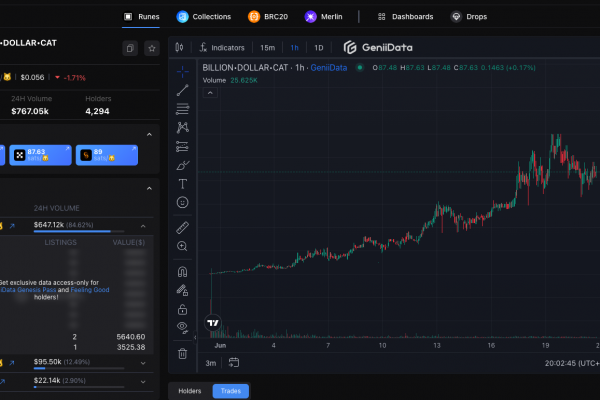
Task: Select the crosshair cursor tool
Action: pyautogui.click(x=183, y=71)
